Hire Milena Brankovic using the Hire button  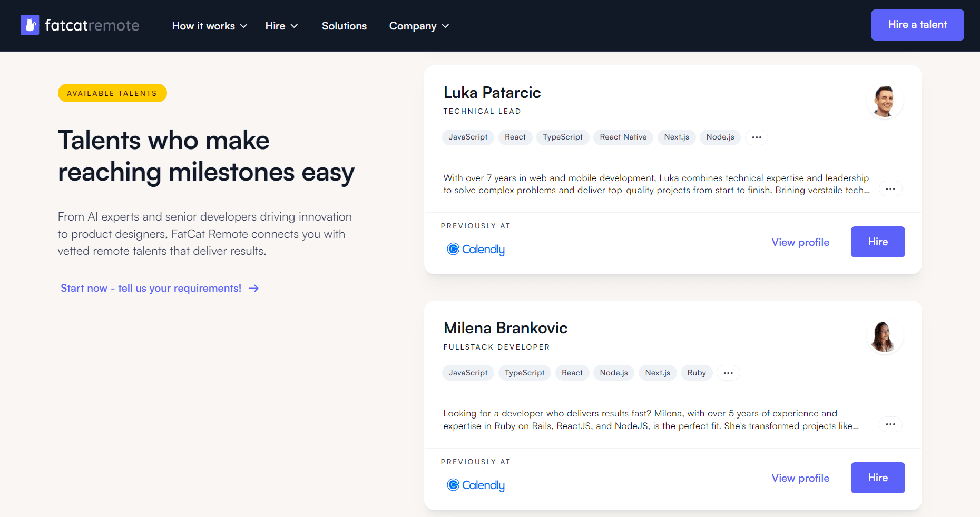(878, 478)
